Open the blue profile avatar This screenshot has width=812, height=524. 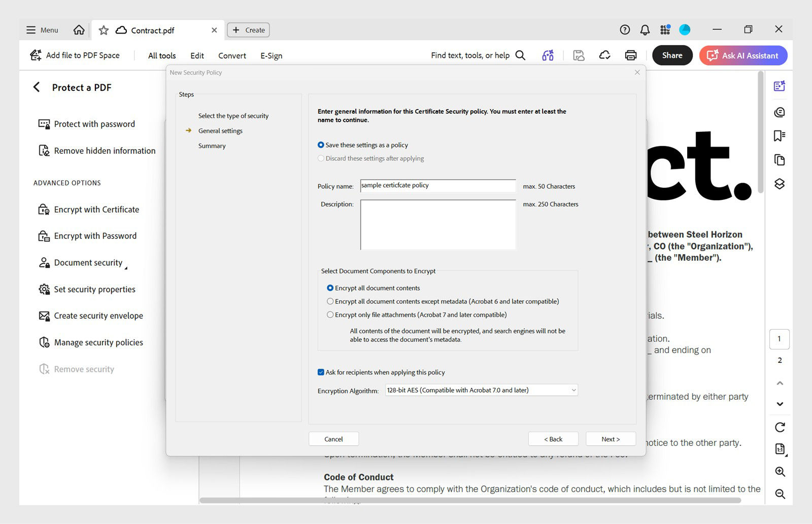(685, 30)
